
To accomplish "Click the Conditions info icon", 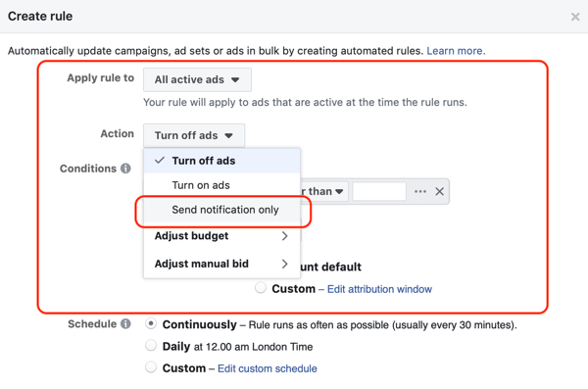I will [125, 169].
